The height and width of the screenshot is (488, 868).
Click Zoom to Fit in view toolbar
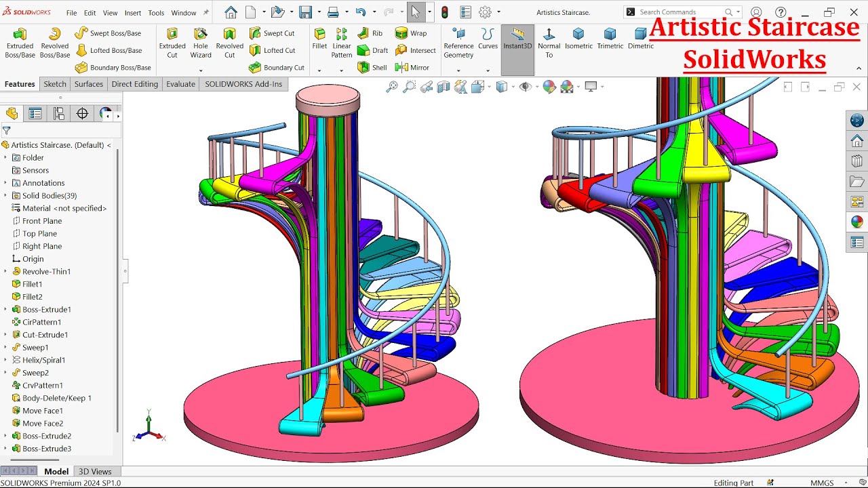(392, 87)
